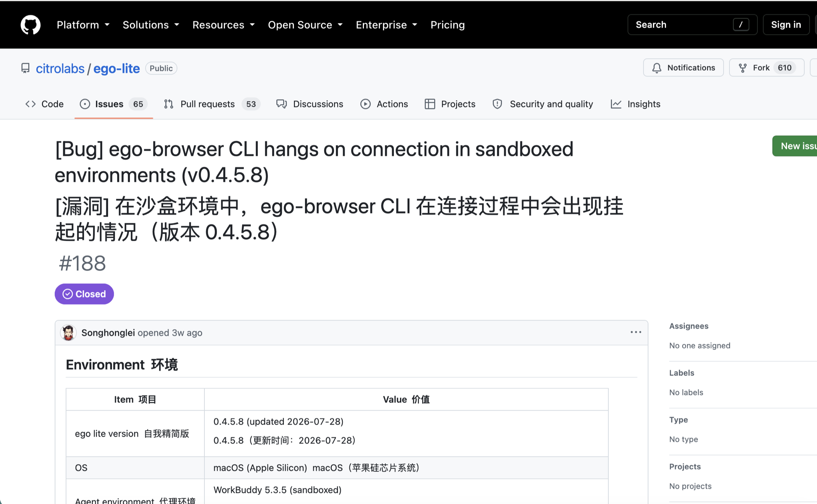
Task: Click the Sign in button
Action: coord(786,25)
